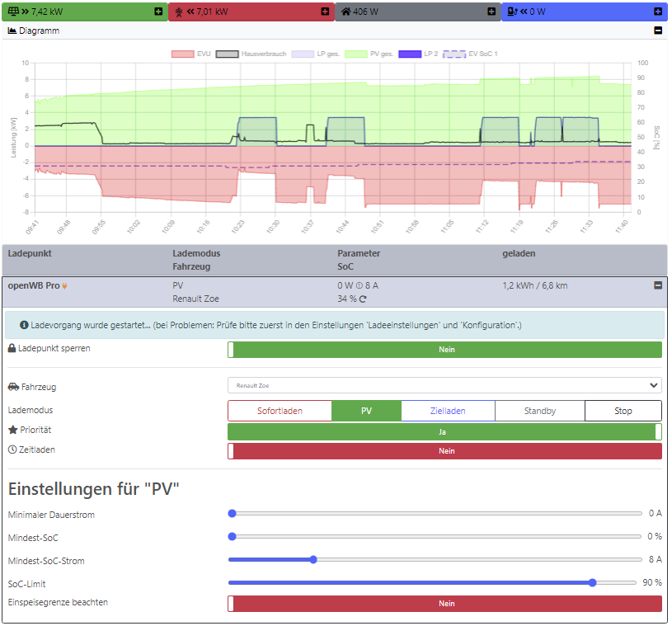Click the star icon beside Priorität

[x=13, y=430]
